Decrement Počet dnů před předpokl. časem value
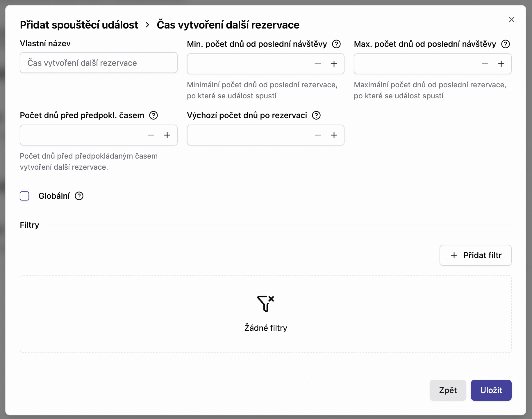 151,135
